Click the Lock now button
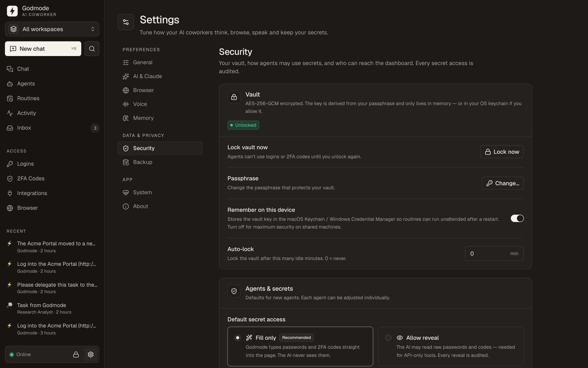Screen dimensions: 588x368 [502, 152]
